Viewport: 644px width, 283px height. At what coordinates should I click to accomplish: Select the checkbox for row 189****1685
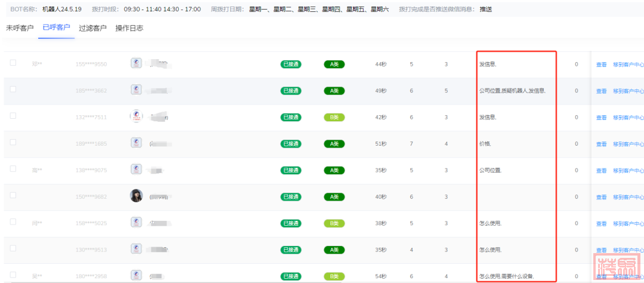(x=13, y=142)
